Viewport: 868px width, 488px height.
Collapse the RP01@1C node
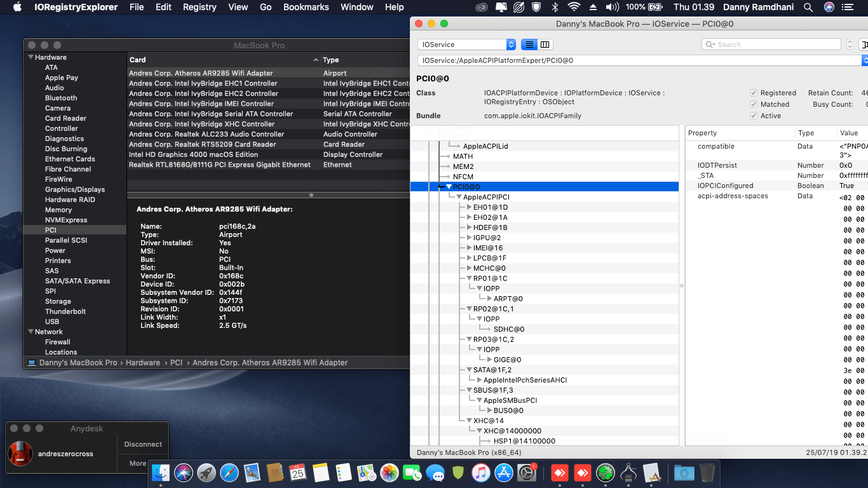click(x=469, y=278)
